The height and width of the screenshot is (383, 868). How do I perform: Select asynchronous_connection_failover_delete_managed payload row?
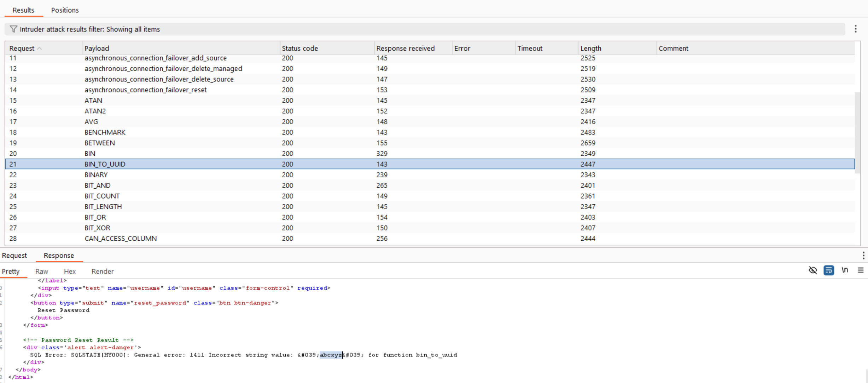(430, 68)
